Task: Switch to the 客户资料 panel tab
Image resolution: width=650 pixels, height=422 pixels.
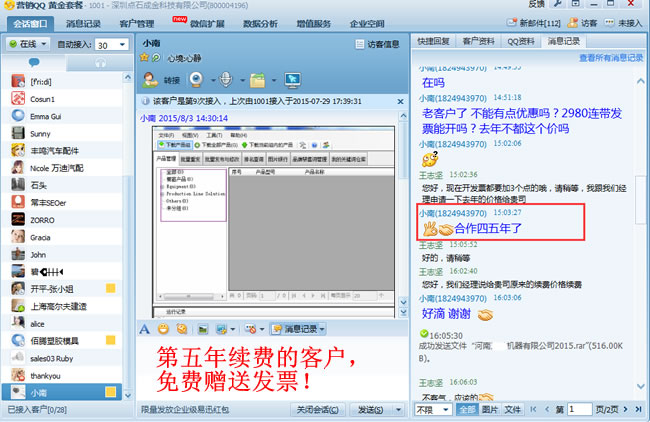Action: pos(478,41)
